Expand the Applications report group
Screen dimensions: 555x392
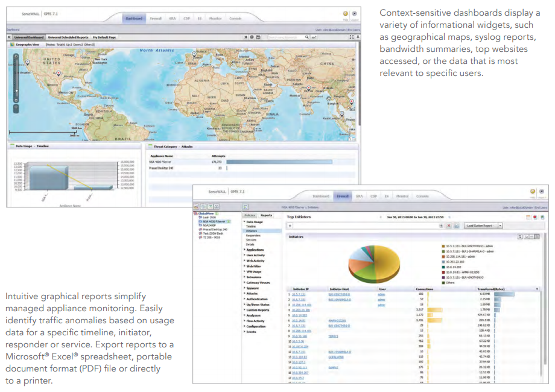(x=244, y=250)
